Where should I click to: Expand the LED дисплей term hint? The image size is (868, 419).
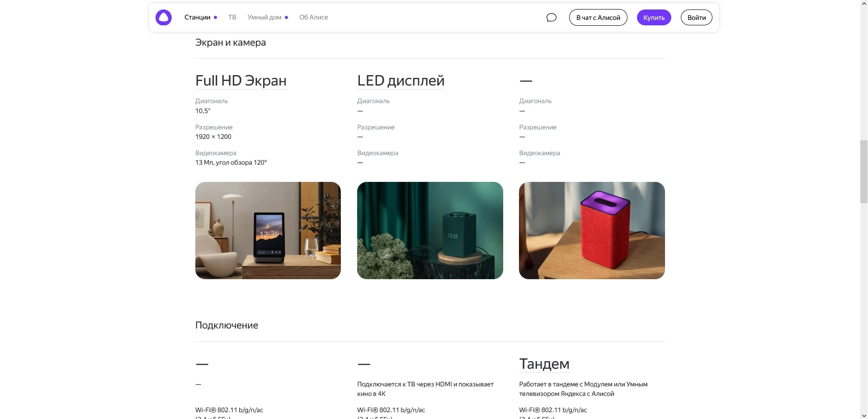tap(401, 81)
